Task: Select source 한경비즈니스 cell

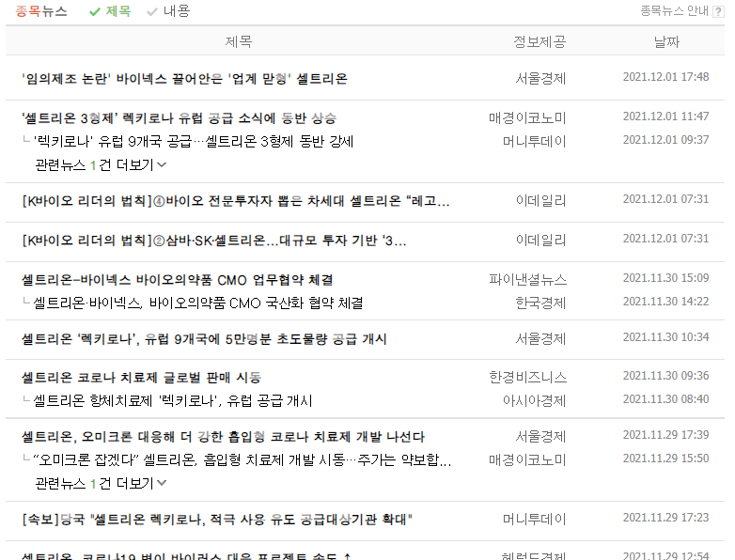Action: point(528,378)
